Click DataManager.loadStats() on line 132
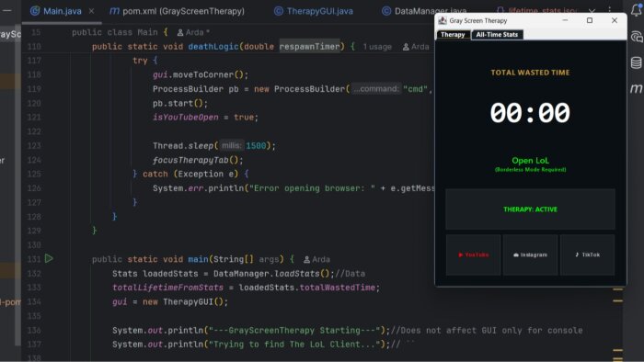This screenshot has width=644, height=362. pos(272,274)
